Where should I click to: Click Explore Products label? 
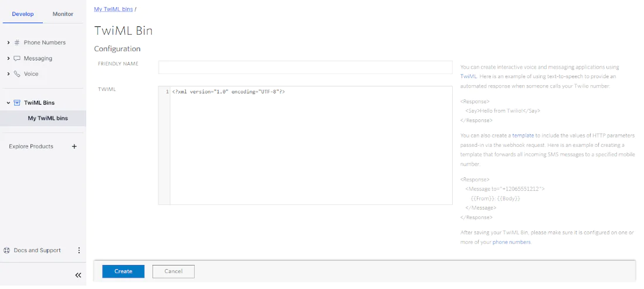pos(31,146)
